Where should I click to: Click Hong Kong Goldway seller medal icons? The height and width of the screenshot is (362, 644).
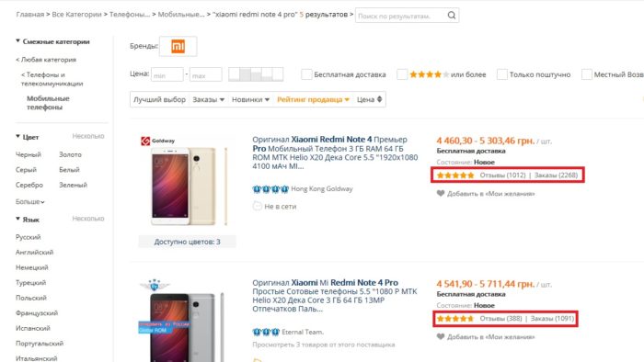(x=270, y=189)
